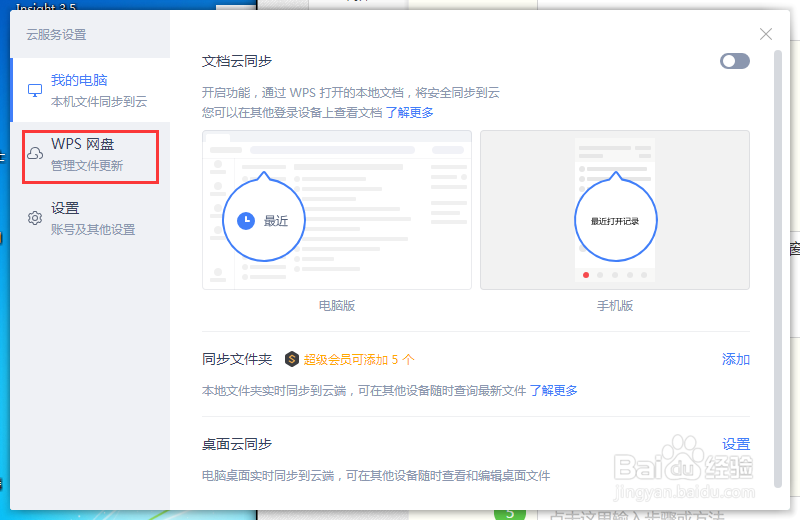Click the super member badge icon
The height and width of the screenshot is (520, 800).
tap(291, 359)
